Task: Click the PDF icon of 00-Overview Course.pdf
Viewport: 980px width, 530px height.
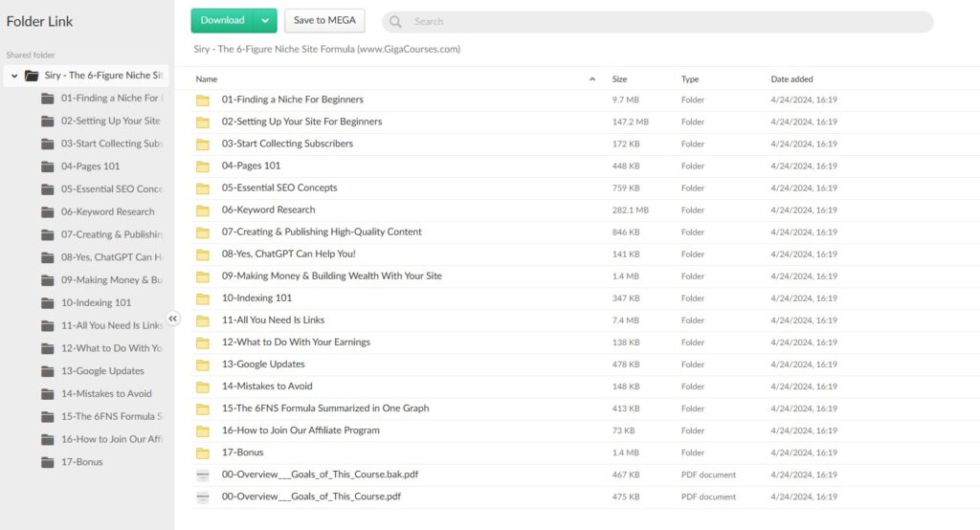Action: point(203,497)
